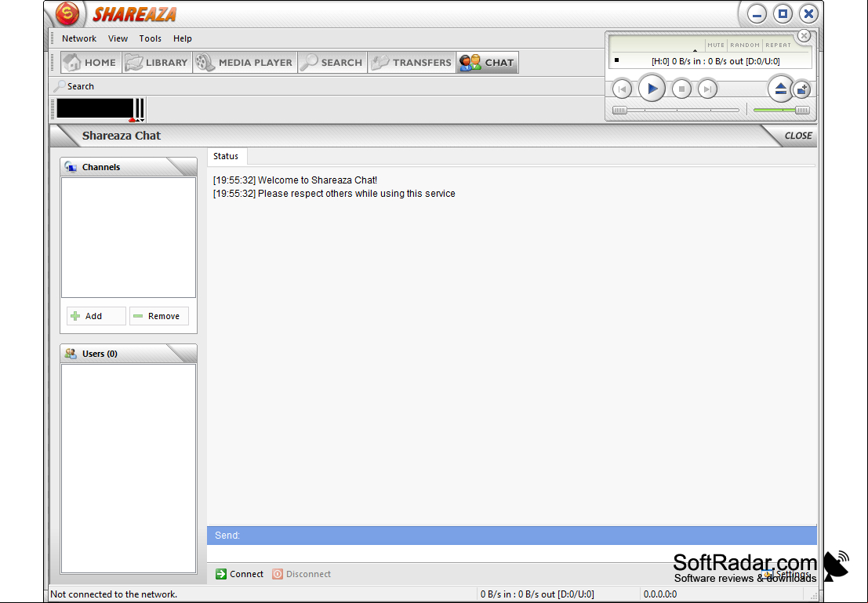The image size is (868, 603).
Task: Skip to the next track
Action: point(707,89)
